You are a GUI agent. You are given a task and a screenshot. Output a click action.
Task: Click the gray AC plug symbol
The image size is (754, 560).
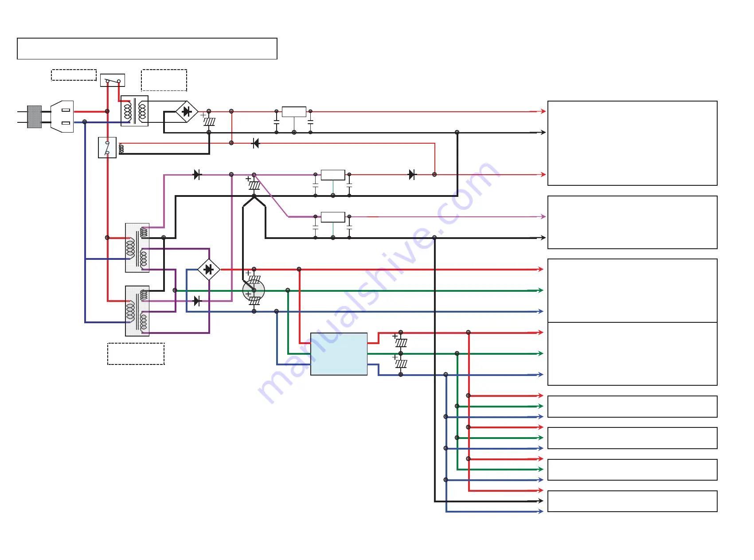(x=35, y=117)
